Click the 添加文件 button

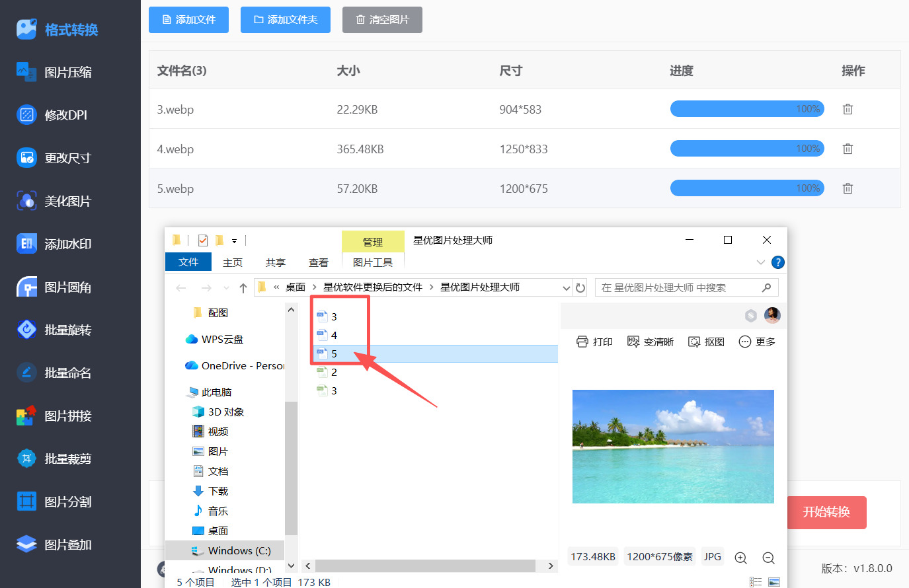pyautogui.click(x=188, y=20)
